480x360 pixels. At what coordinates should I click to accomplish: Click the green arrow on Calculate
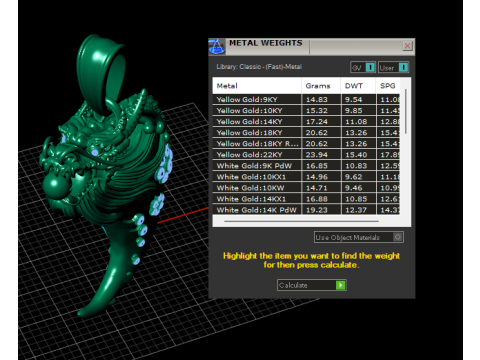[x=340, y=285]
